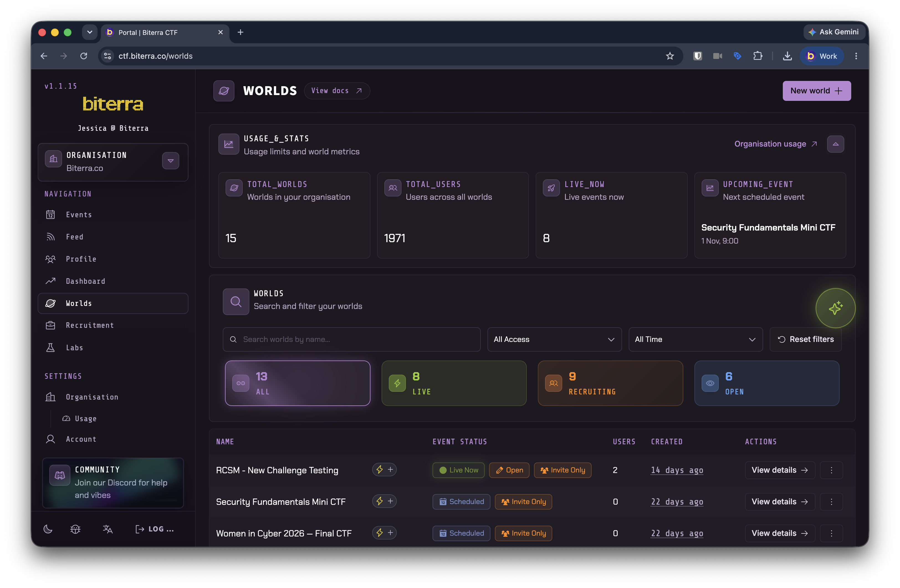
Task: Click the green AI sparkle floating button
Action: point(835,308)
